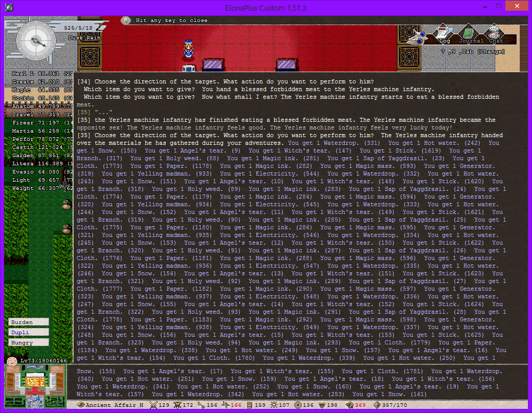Select the Log tab label
This screenshot has height=413, width=532.
[445, 41]
